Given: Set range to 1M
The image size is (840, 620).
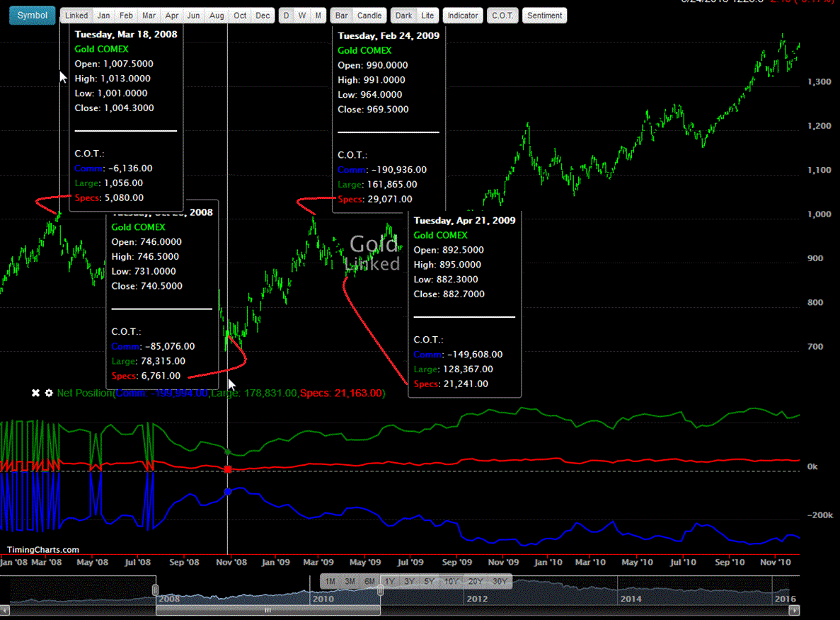Looking at the screenshot, I should coord(330,581).
